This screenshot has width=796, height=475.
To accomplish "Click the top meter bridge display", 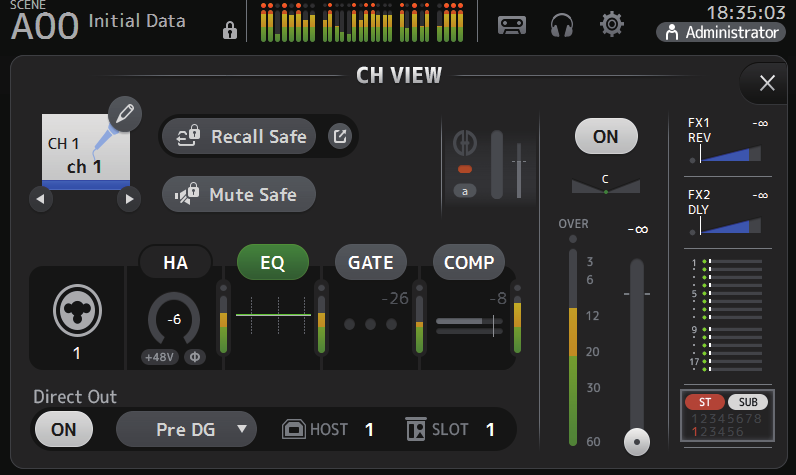I will point(361,21).
